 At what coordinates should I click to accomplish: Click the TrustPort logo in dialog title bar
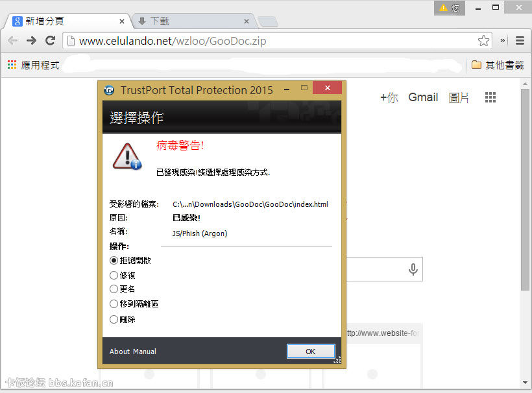tap(109, 90)
